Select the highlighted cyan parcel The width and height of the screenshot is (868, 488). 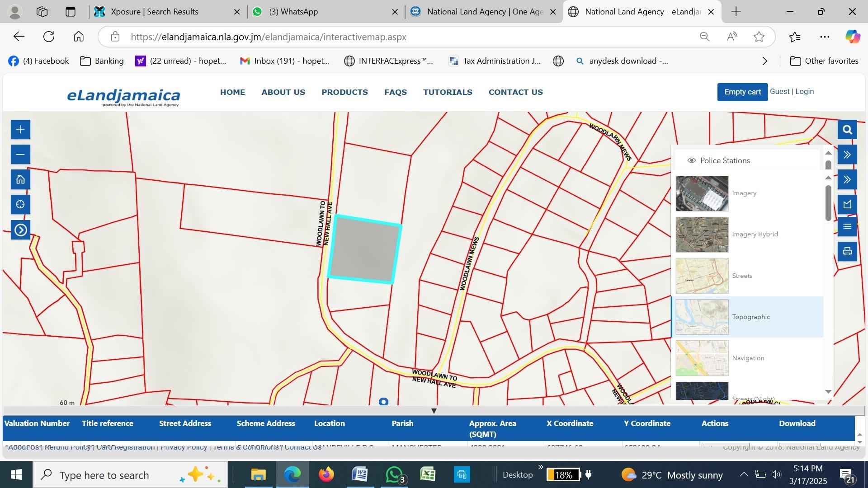coord(364,249)
